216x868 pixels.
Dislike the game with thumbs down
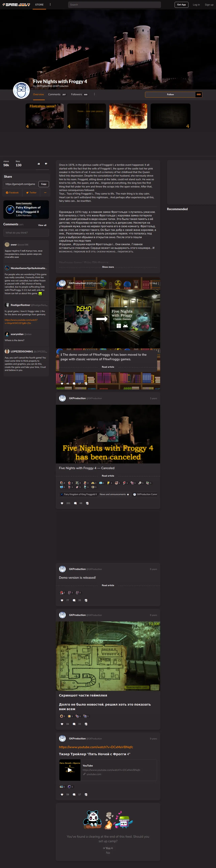point(46,164)
